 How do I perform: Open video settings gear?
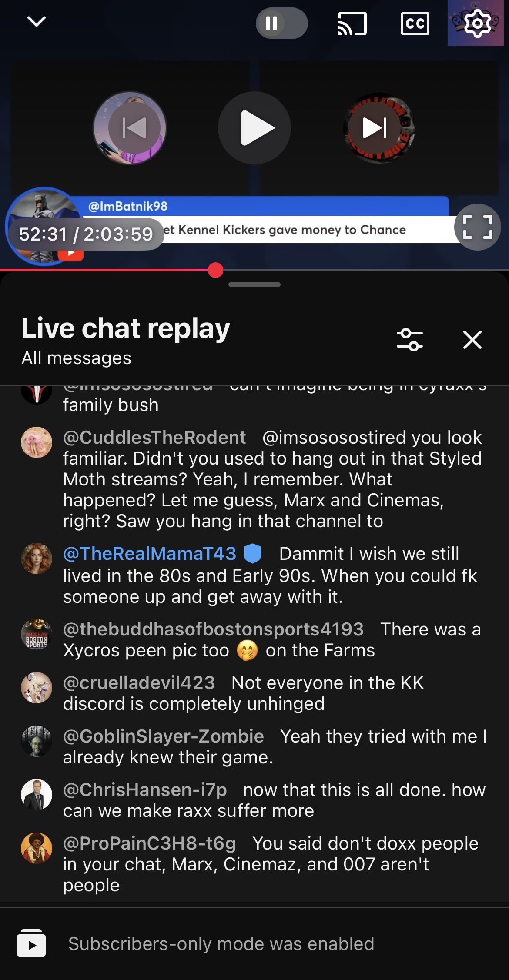(478, 23)
